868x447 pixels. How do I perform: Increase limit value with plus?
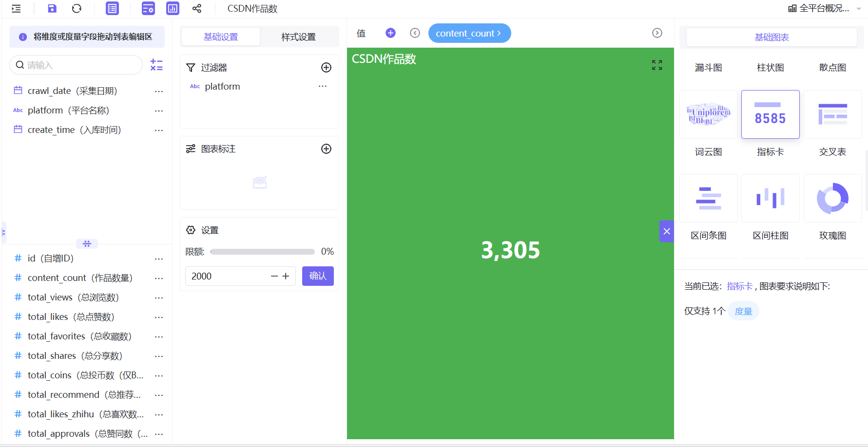[286, 276]
